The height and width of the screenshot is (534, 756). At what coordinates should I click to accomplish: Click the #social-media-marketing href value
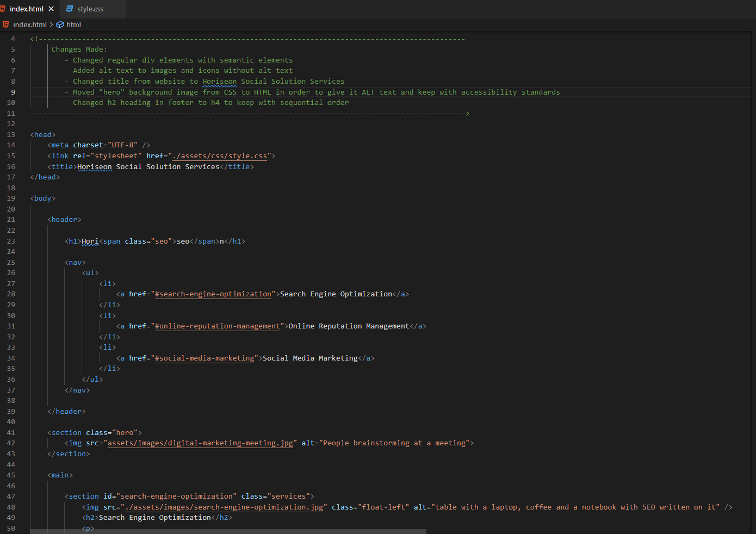(205, 358)
